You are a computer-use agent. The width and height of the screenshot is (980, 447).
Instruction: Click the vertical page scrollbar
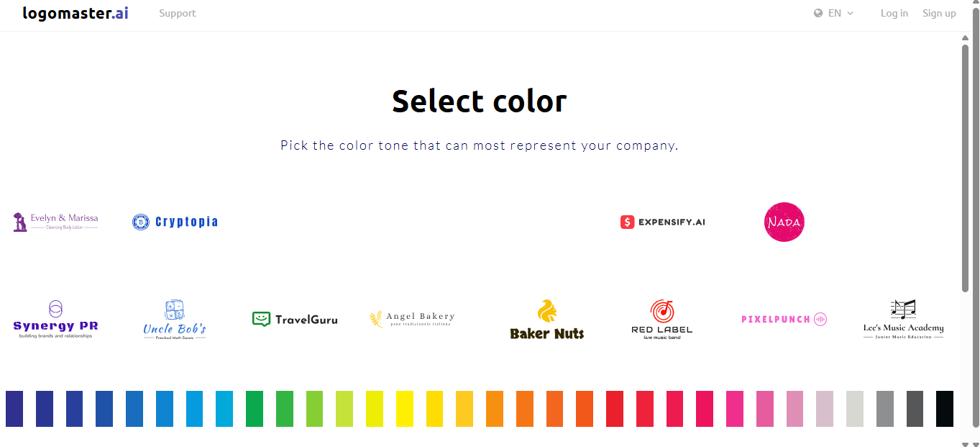point(966,168)
